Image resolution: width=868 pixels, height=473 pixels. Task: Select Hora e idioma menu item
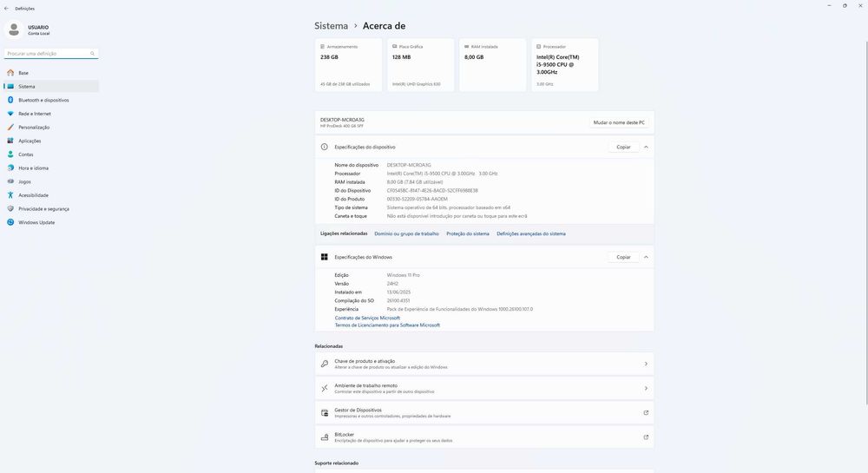coord(33,168)
